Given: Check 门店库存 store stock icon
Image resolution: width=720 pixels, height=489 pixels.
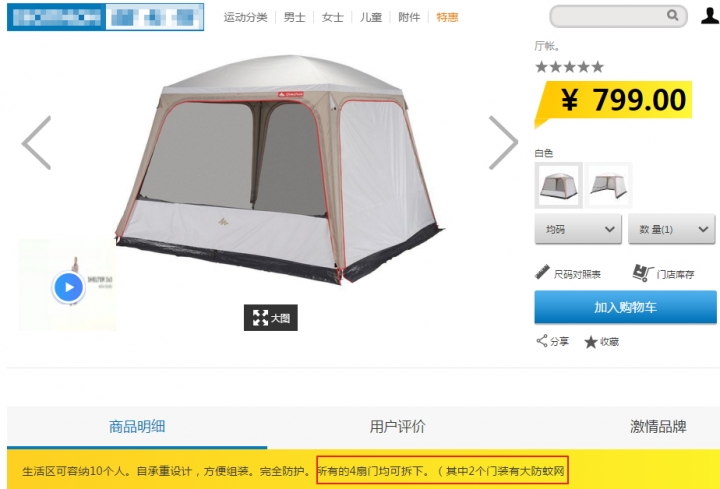Looking at the screenshot, I should (x=642, y=273).
